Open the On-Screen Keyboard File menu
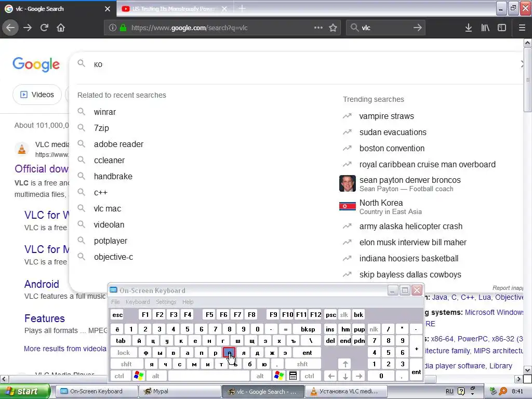 pos(115,302)
